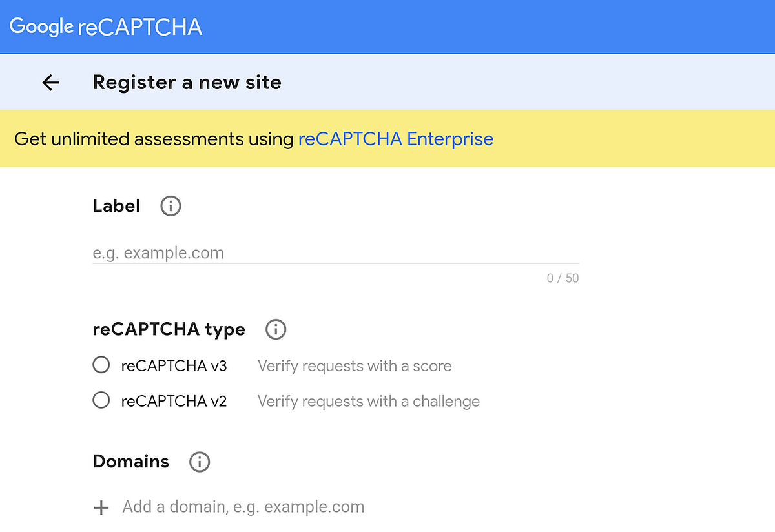Show the Domains info tooltip
The height and width of the screenshot is (532, 775).
[199, 462]
